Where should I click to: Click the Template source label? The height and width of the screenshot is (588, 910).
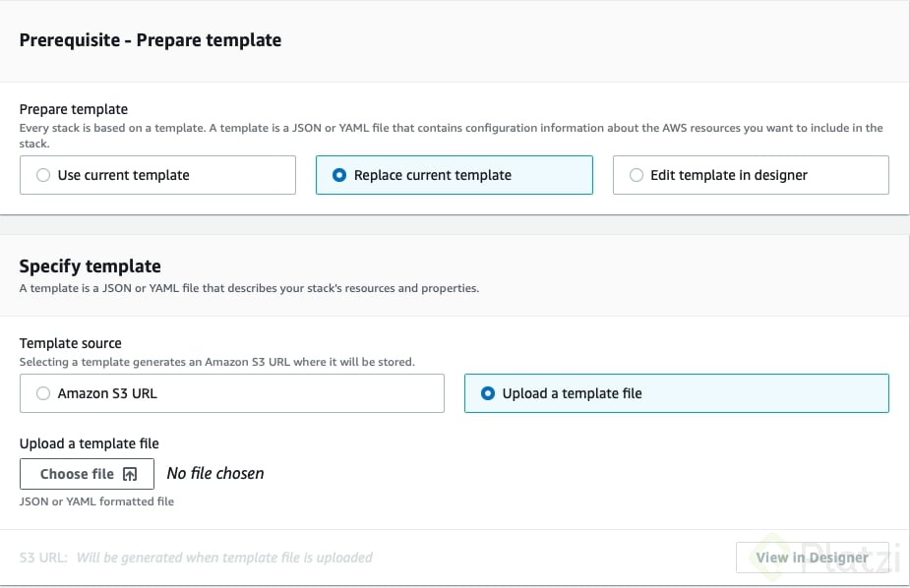[x=71, y=343]
